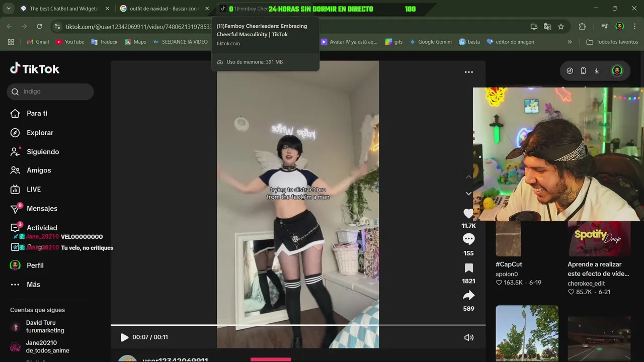Open the TikTok logo home link
The width and height of the screenshot is (644, 362).
tap(35, 69)
